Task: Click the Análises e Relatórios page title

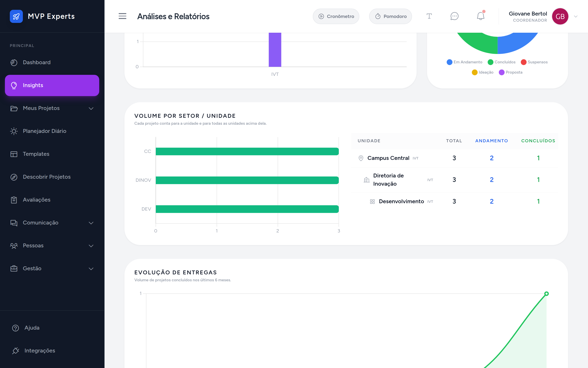Action: coord(173,16)
